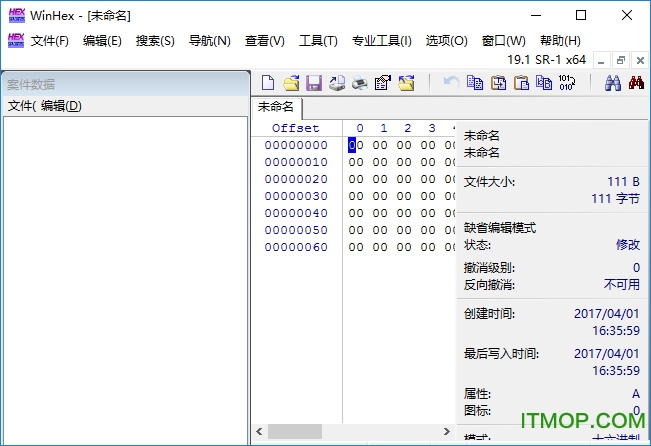Open the 搜索(S) menu
Screen dimensions: 651x446
[x=155, y=41]
